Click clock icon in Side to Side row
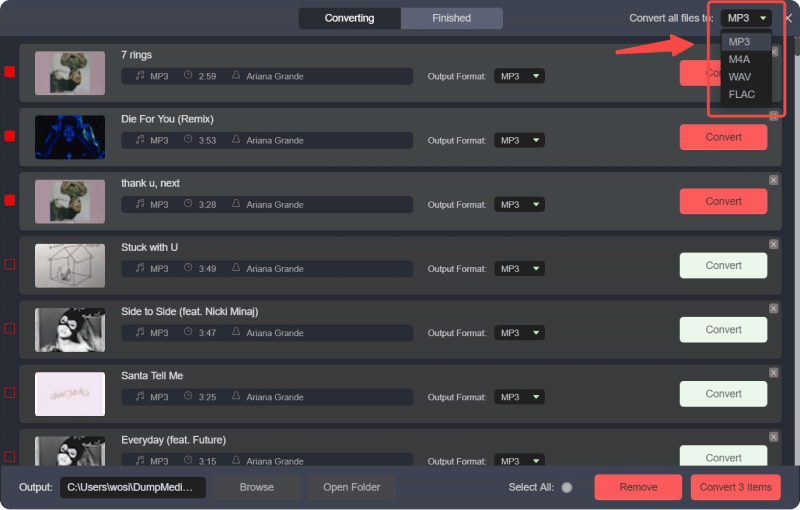The width and height of the screenshot is (800, 510). click(x=188, y=332)
